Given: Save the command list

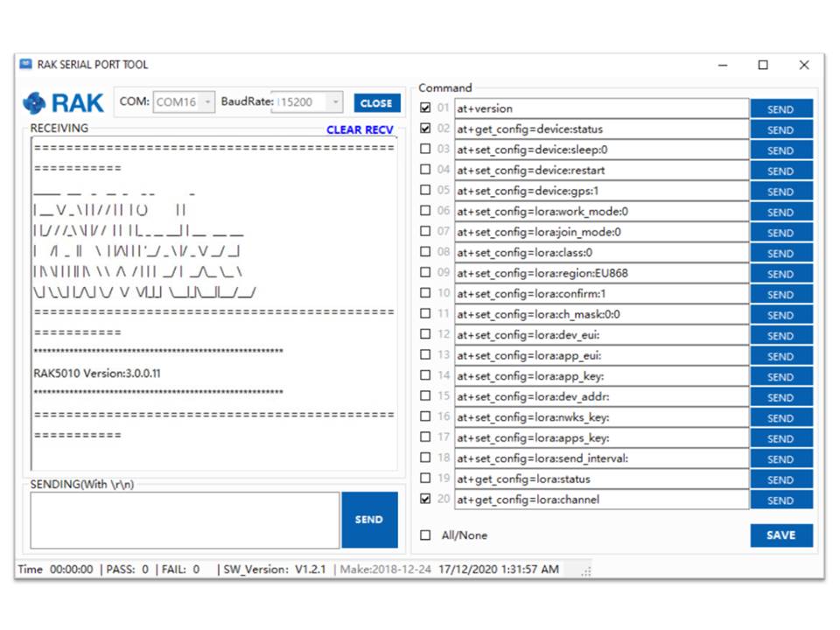Looking at the screenshot, I should 781,535.
